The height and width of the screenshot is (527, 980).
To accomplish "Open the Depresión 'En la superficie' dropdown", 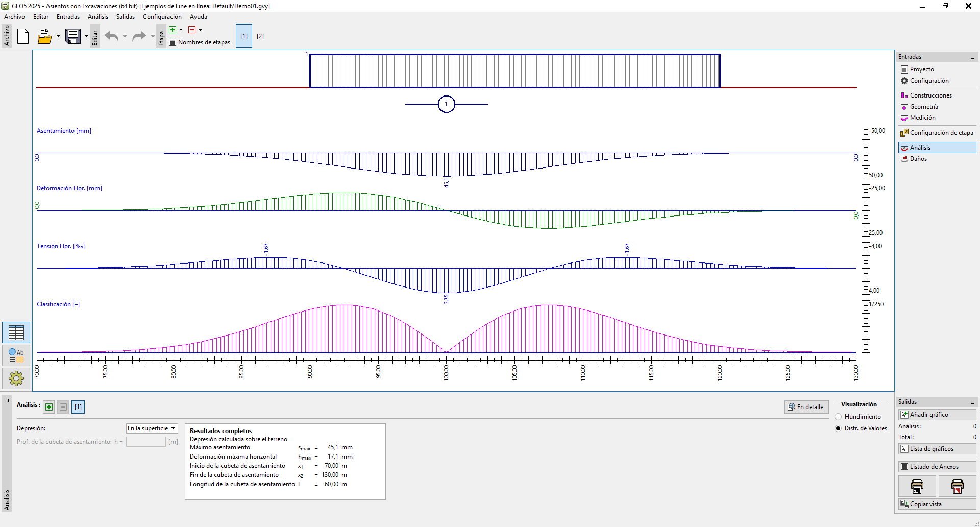I will (x=152, y=428).
